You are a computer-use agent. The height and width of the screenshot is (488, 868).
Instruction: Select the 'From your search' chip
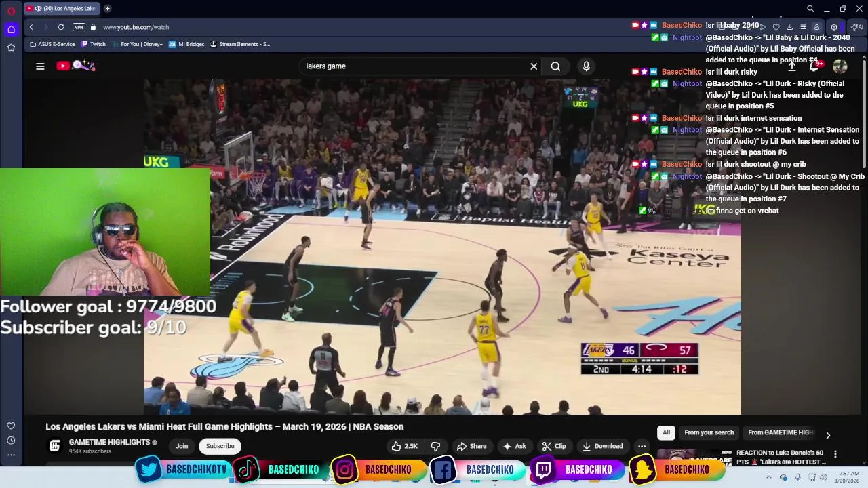click(709, 432)
